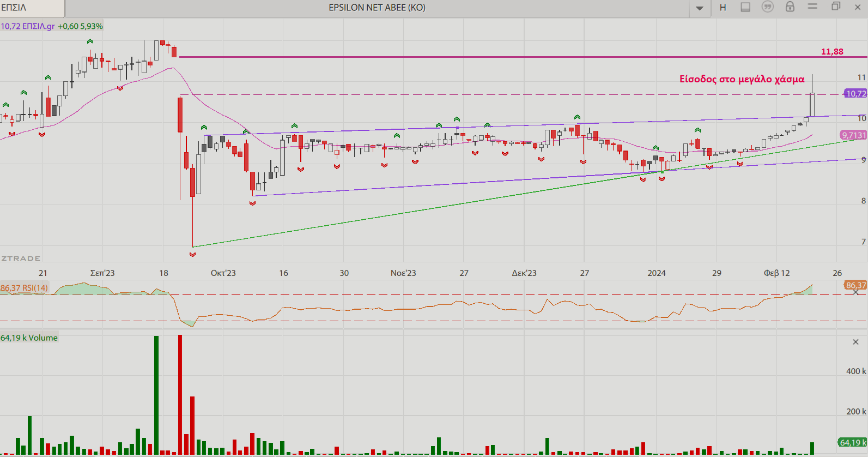
Task: Click the green 64,19 k volume tag
Action: coord(852,442)
